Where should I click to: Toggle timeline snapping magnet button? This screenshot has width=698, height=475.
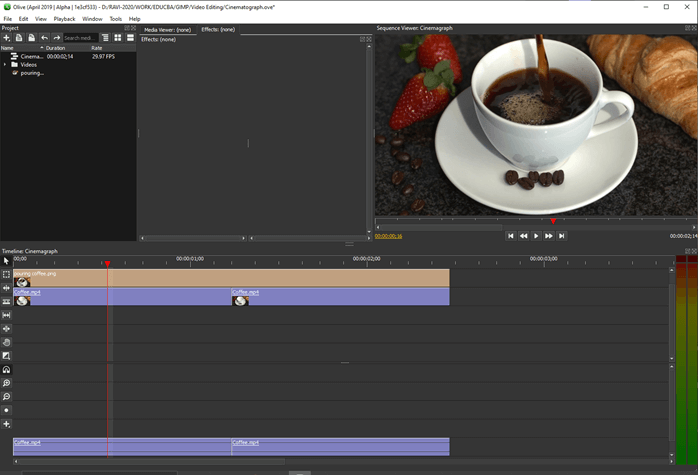(6, 370)
